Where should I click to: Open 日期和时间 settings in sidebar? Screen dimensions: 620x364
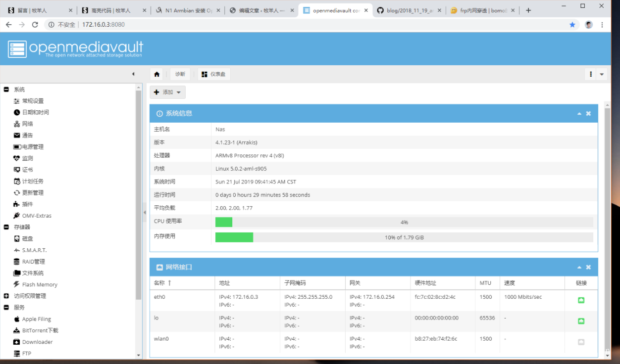click(35, 112)
